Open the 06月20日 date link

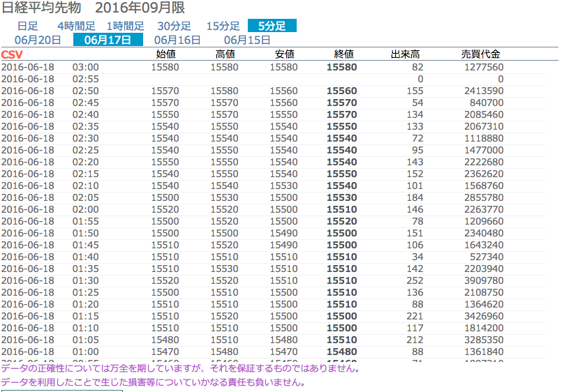point(38,40)
